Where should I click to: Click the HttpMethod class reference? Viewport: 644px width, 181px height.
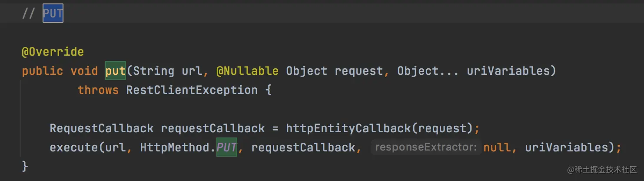point(178,147)
